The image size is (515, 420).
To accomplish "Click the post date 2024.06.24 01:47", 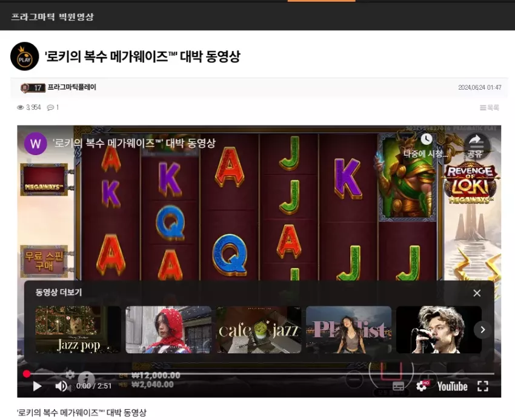I will (479, 87).
